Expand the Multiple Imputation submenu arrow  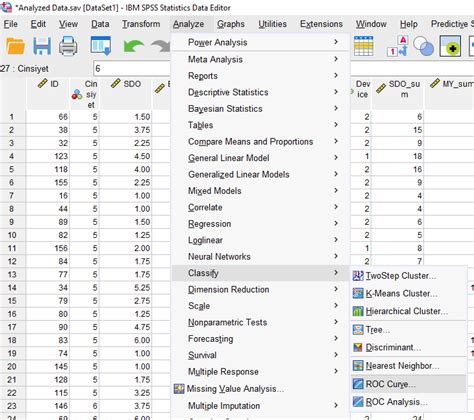[x=336, y=405]
